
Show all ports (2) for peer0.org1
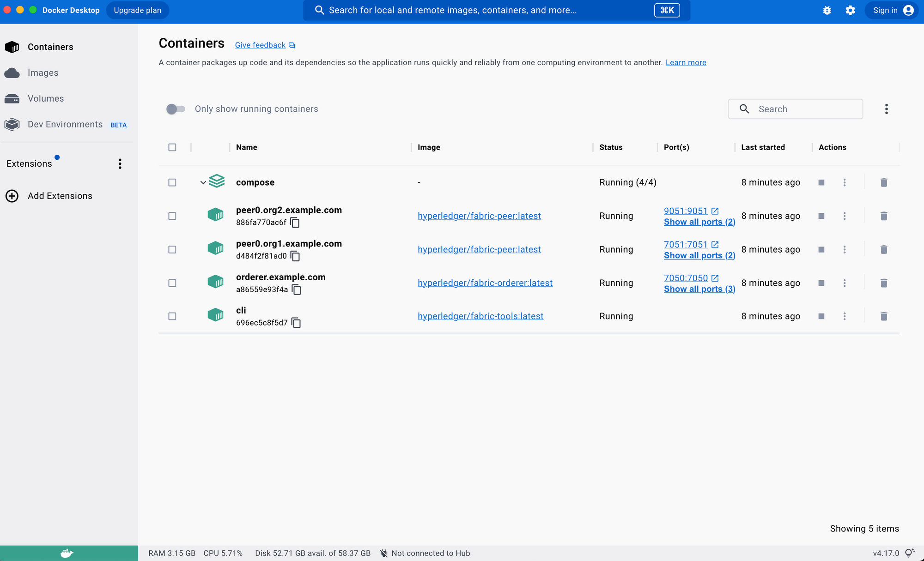(x=699, y=255)
